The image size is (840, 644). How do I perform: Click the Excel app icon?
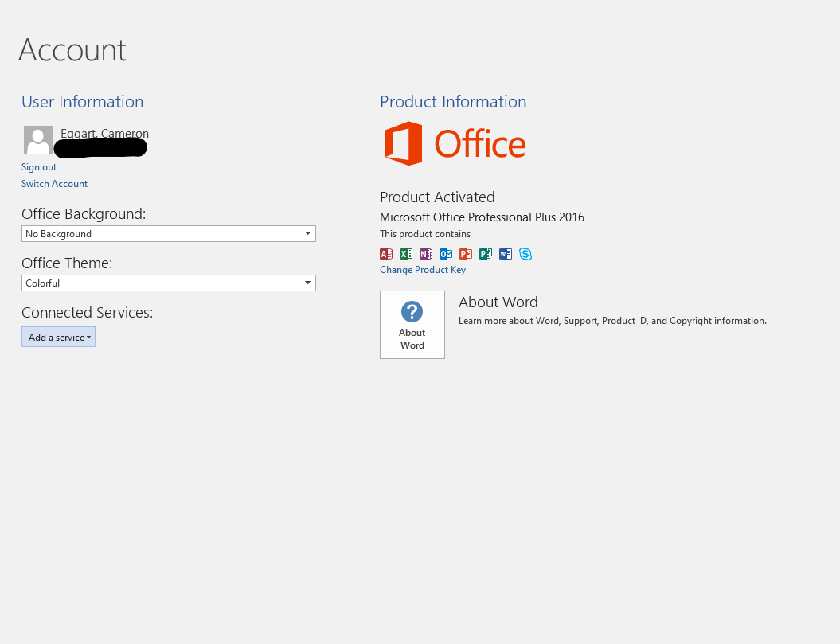coord(405,254)
